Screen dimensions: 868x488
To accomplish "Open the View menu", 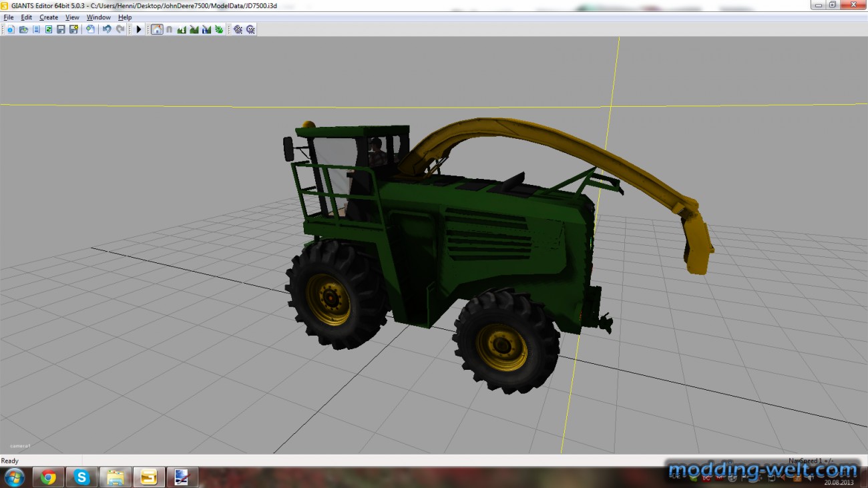I will tap(72, 17).
